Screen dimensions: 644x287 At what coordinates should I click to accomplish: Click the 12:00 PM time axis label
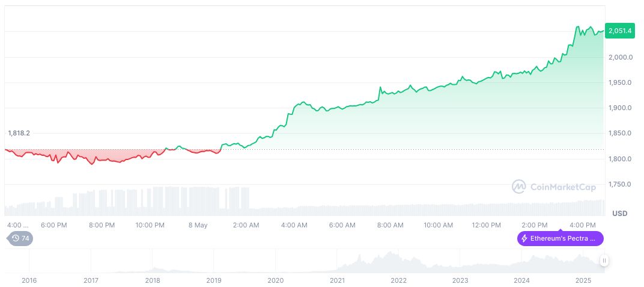point(486,225)
